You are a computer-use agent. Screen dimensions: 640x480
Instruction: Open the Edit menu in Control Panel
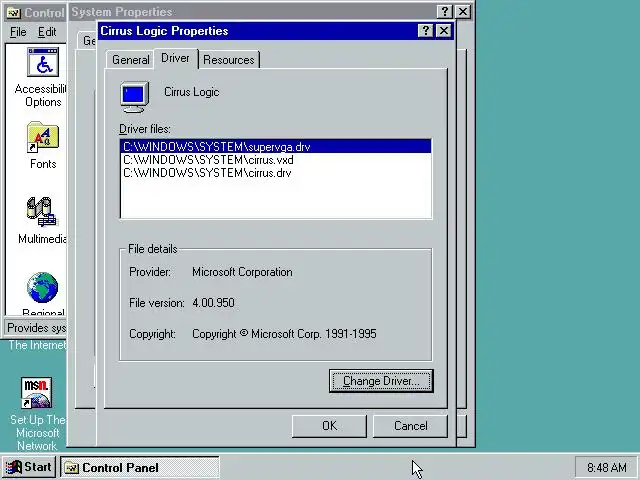click(47, 32)
